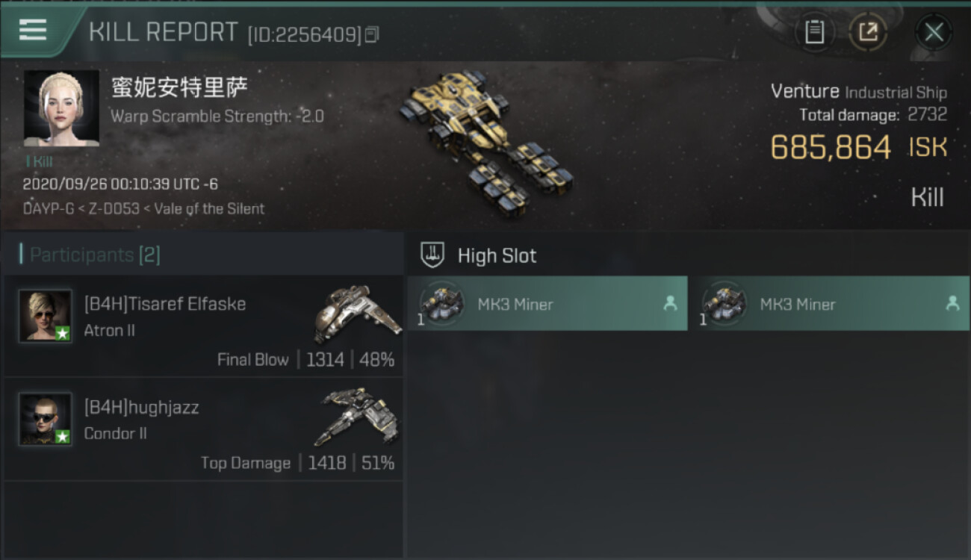Select the High Slot shield icon

[432, 255]
